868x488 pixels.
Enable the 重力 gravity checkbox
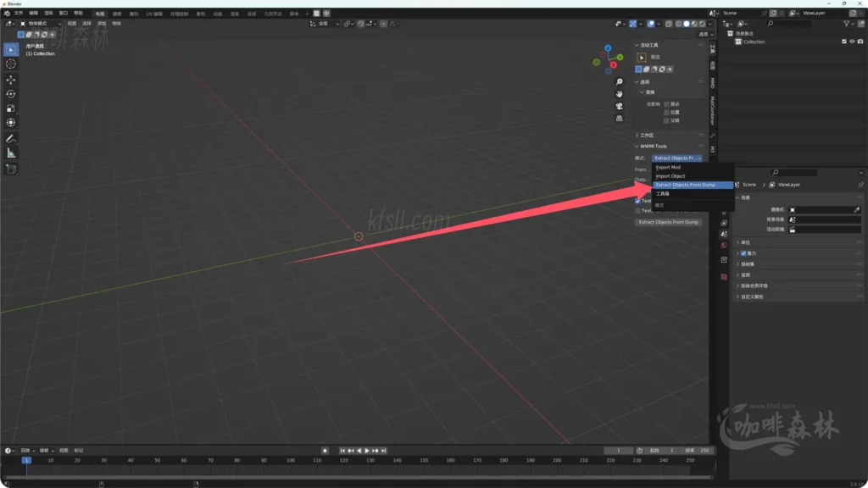(x=743, y=253)
